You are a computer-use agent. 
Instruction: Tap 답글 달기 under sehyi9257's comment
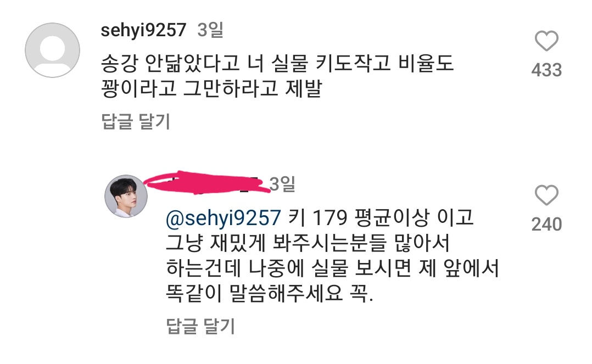[136, 121]
